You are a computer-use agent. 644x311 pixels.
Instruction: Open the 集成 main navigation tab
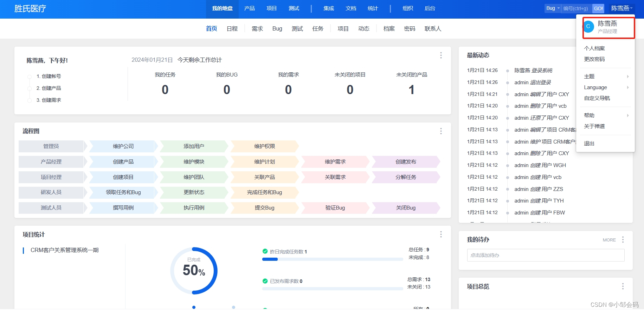329,8
